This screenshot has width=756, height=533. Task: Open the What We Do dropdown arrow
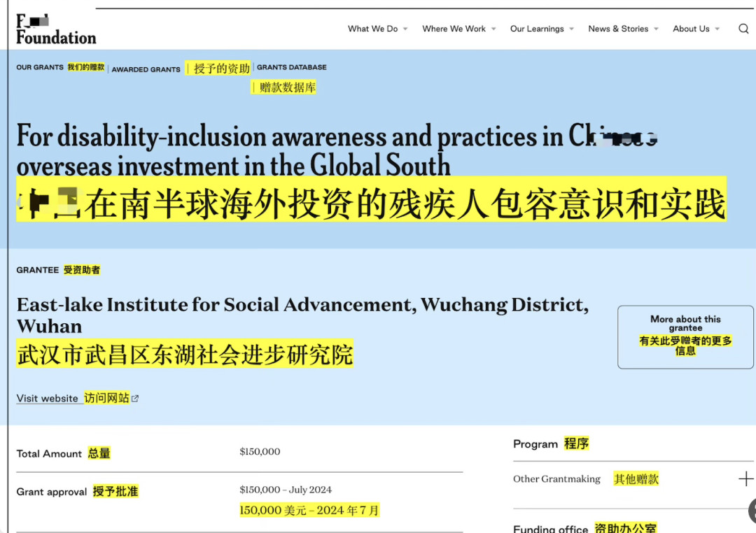(405, 29)
